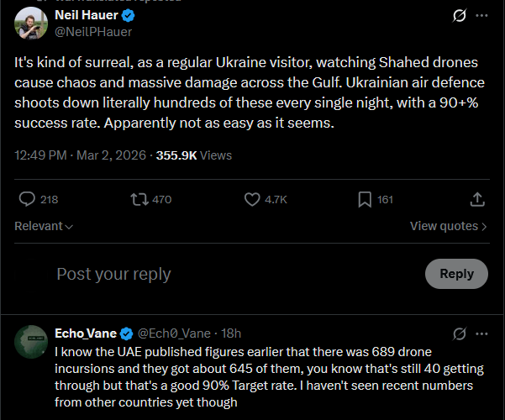The height and width of the screenshot is (420, 505).
Task: Open more options on Echo_Vane's reply
Action: 481,333
